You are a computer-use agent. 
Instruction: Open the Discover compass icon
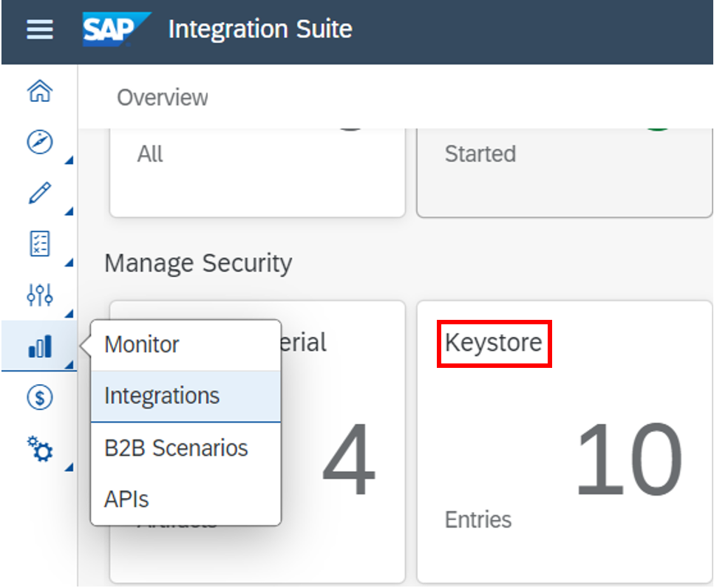(39, 142)
